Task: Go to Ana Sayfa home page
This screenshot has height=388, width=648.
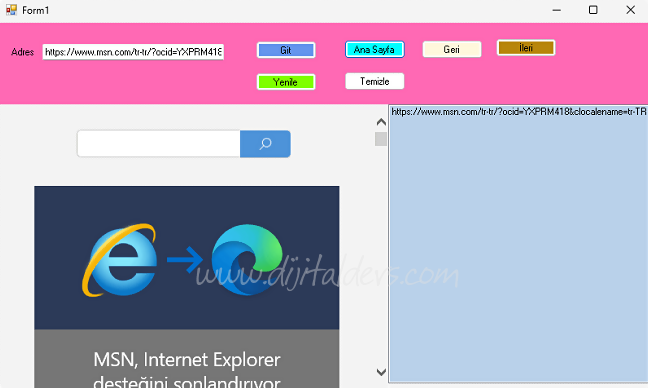Action: click(x=374, y=50)
